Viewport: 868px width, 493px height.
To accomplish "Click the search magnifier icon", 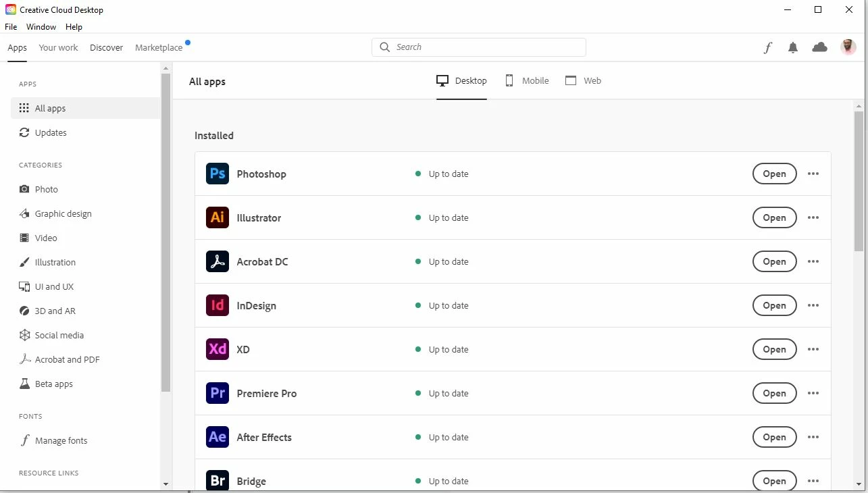I will click(x=385, y=47).
